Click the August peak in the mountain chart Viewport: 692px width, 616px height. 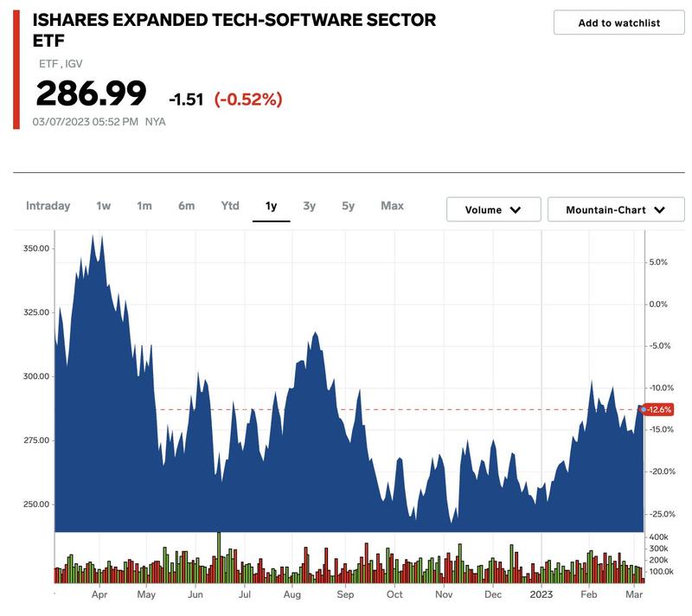click(315, 333)
